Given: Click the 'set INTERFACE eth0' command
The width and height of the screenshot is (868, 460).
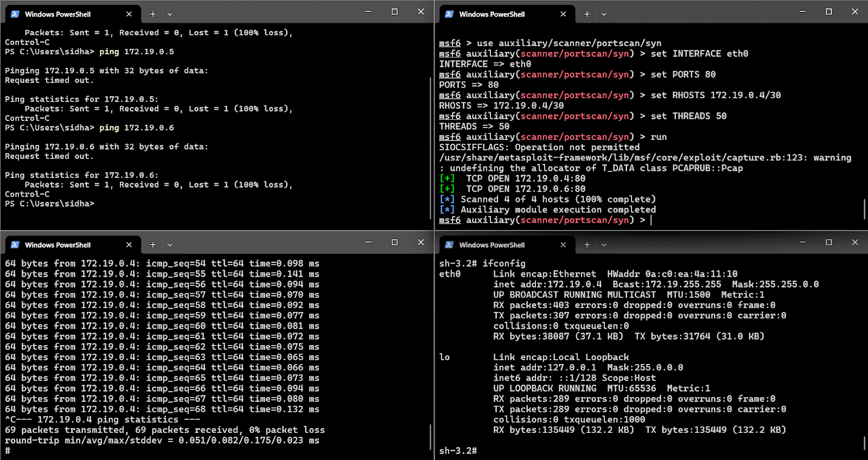Looking at the screenshot, I should coord(699,54).
